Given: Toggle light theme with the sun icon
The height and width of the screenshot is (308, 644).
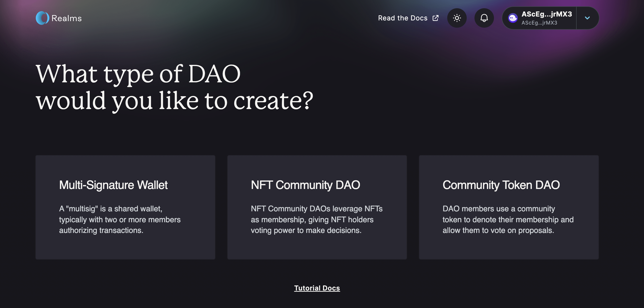Looking at the screenshot, I should [457, 18].
